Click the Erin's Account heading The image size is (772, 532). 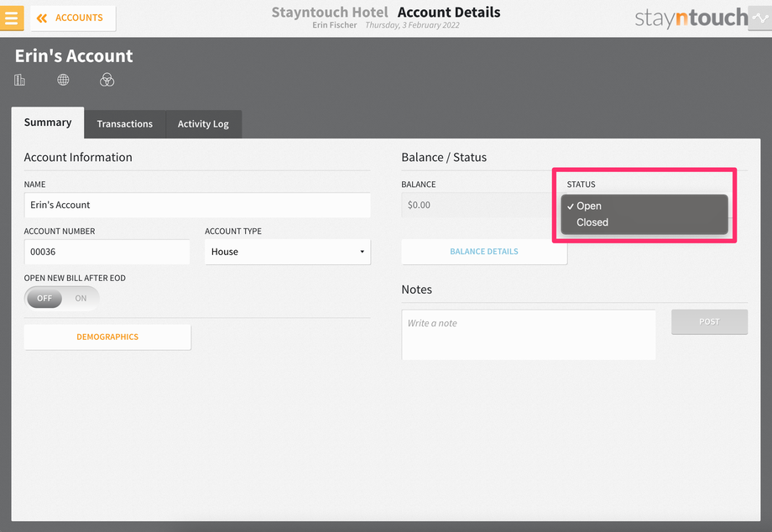74,56
